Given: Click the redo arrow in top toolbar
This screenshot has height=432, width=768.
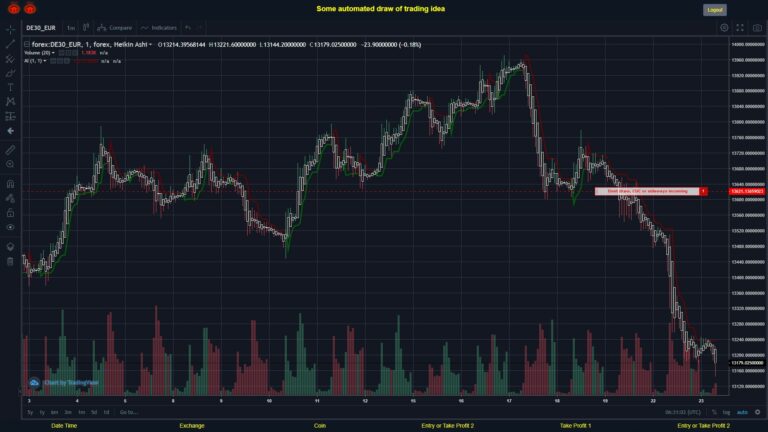Looking at the screenshot, I should pyautogui.click(x=200, y=27).
